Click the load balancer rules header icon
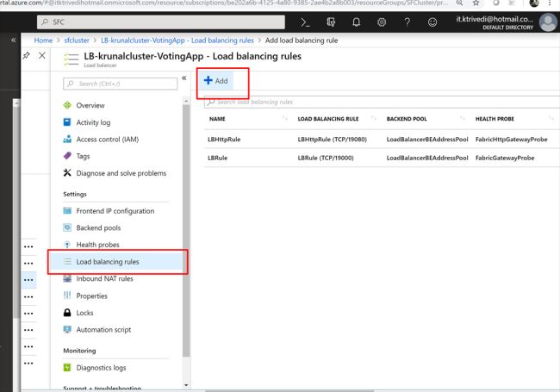This screenshot has width=560, height=392. (71, 59)
